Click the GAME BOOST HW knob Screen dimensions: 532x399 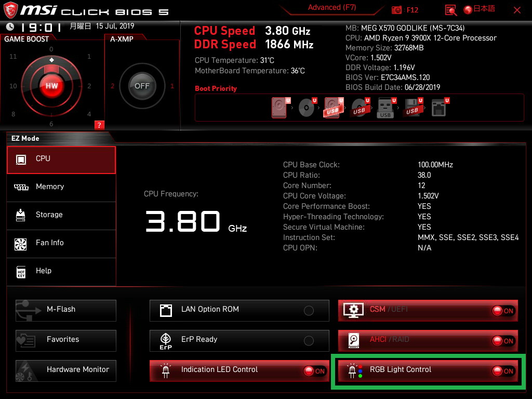coord(51,86)
